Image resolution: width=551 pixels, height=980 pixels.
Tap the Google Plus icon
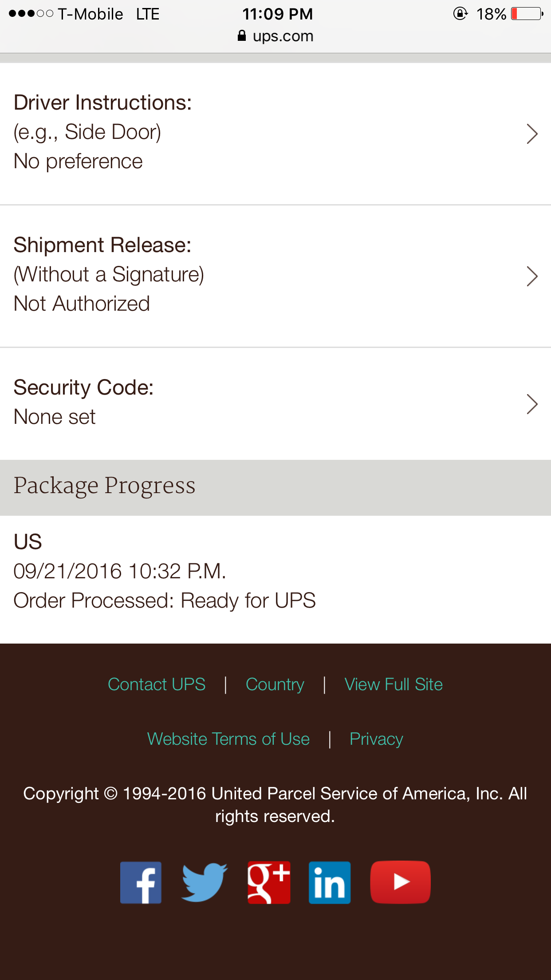(x=268, y=882)
